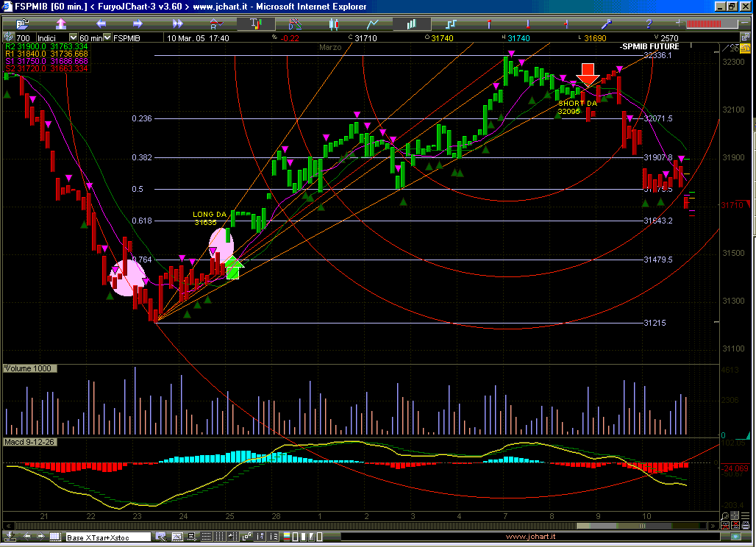Click the pink home arrow icon
Image resolution: width=756 pixels, height=547 pixels.
tap(60, 24)
